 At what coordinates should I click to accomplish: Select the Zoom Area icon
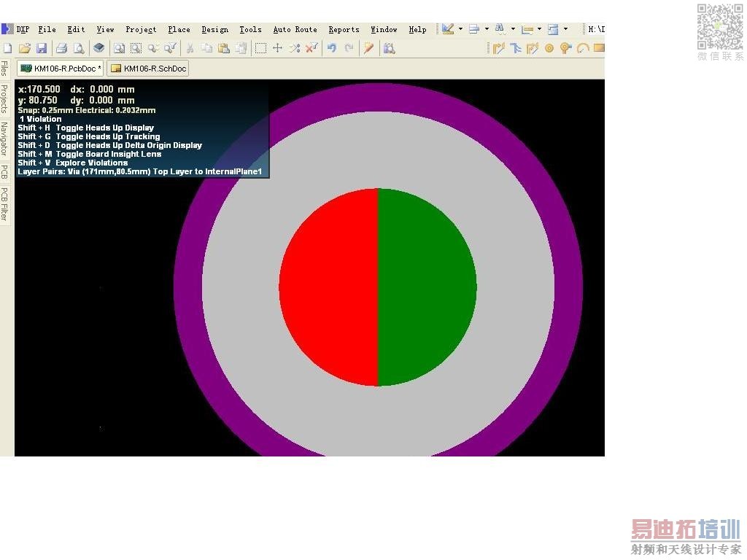click(136, 48)
